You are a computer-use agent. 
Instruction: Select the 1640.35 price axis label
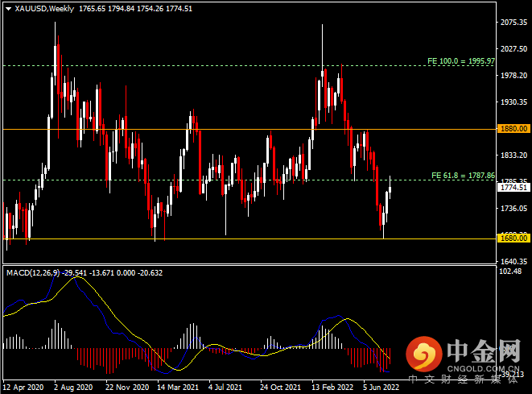click(514, 262)
